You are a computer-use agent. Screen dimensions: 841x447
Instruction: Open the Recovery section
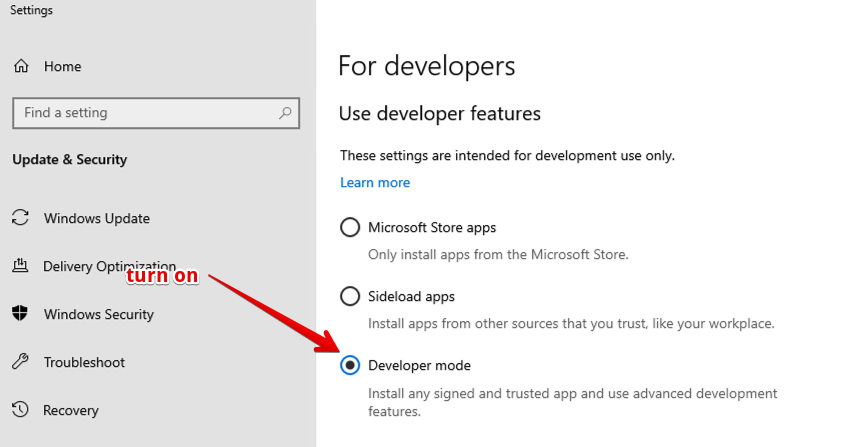coord(71,410)
